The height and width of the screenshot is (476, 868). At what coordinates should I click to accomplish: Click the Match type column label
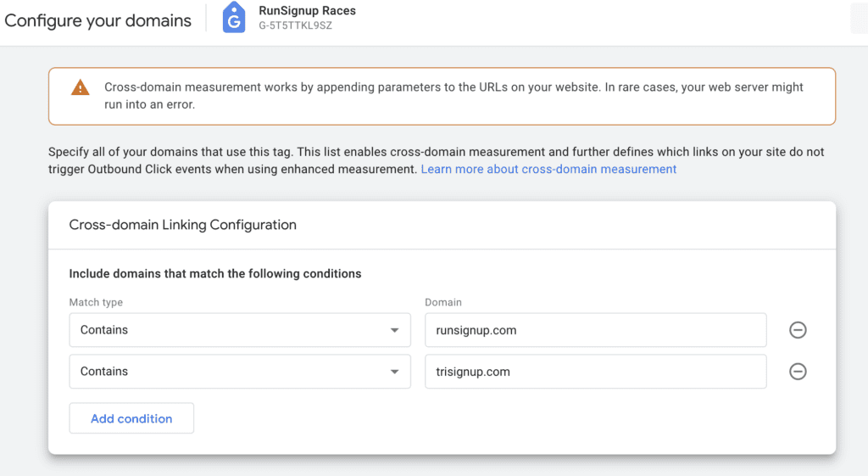click(96, 302)
